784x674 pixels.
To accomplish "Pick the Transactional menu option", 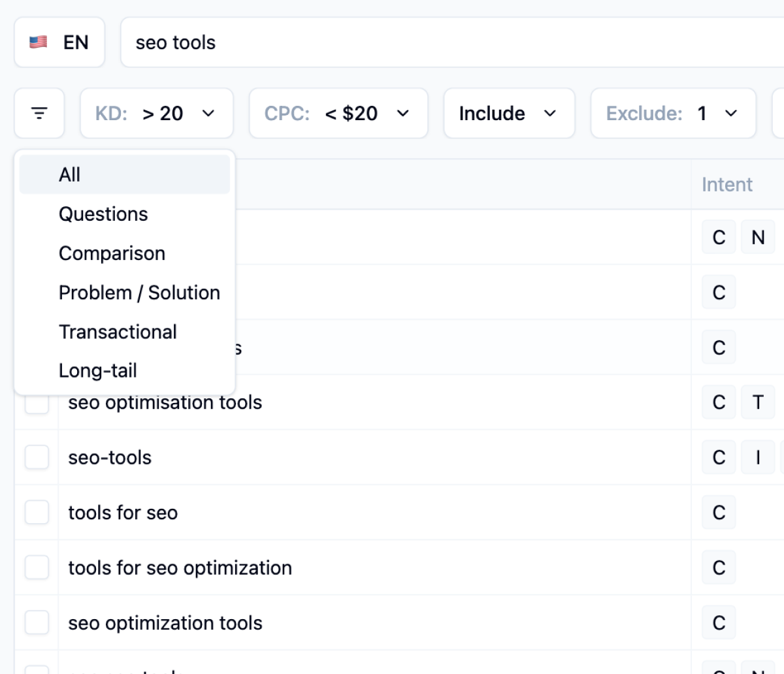I will click(118, 332).
